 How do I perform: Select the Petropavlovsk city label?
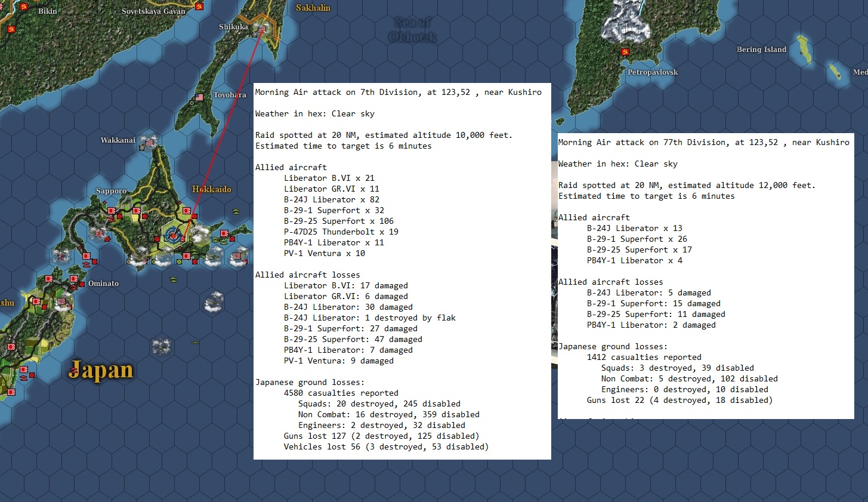click(653, 72)
